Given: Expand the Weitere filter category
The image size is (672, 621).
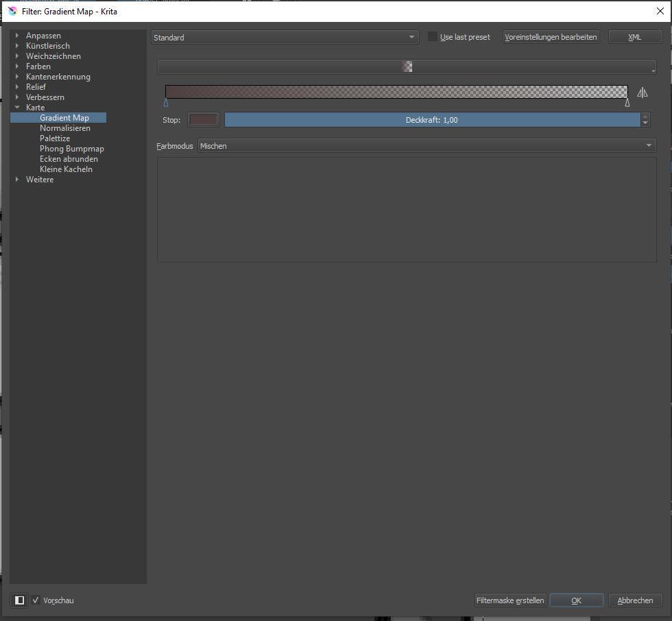Looking at the screenshot, I should coord(17,180).
